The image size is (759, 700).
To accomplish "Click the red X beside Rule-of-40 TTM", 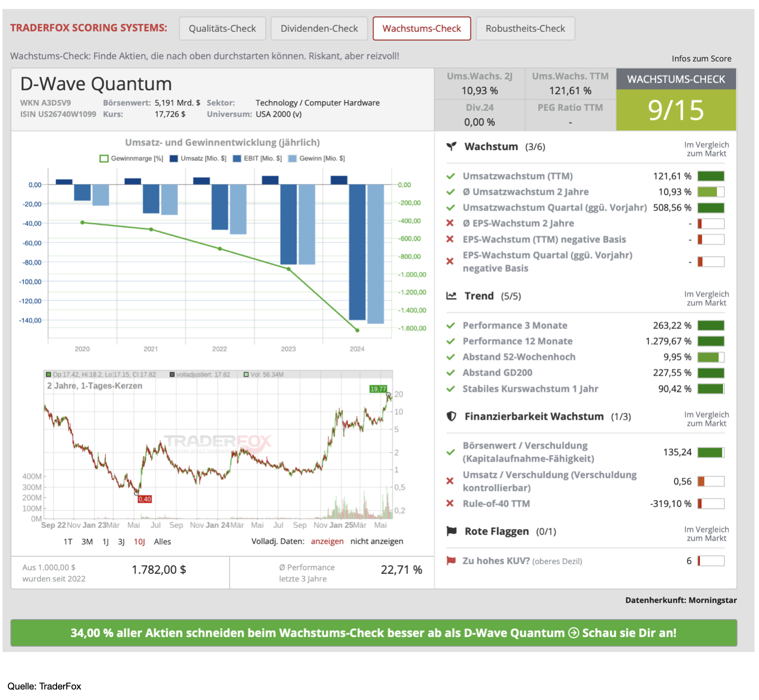I will point(450,503).
